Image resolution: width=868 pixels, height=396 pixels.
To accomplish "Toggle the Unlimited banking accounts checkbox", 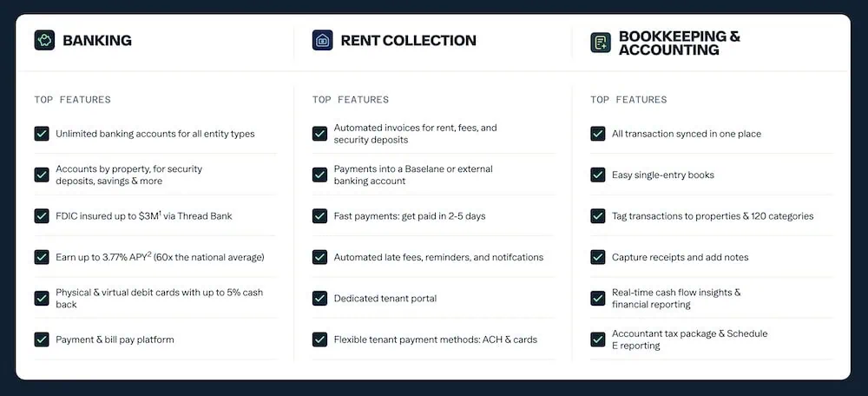I will coord(42,134).
